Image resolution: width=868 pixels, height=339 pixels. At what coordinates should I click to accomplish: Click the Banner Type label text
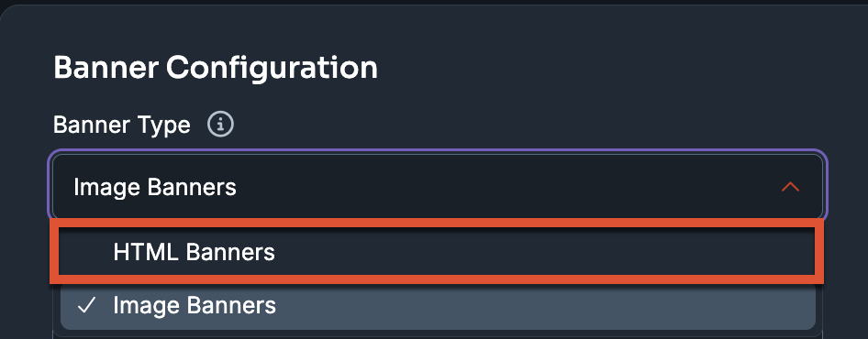tap(122, 126)
